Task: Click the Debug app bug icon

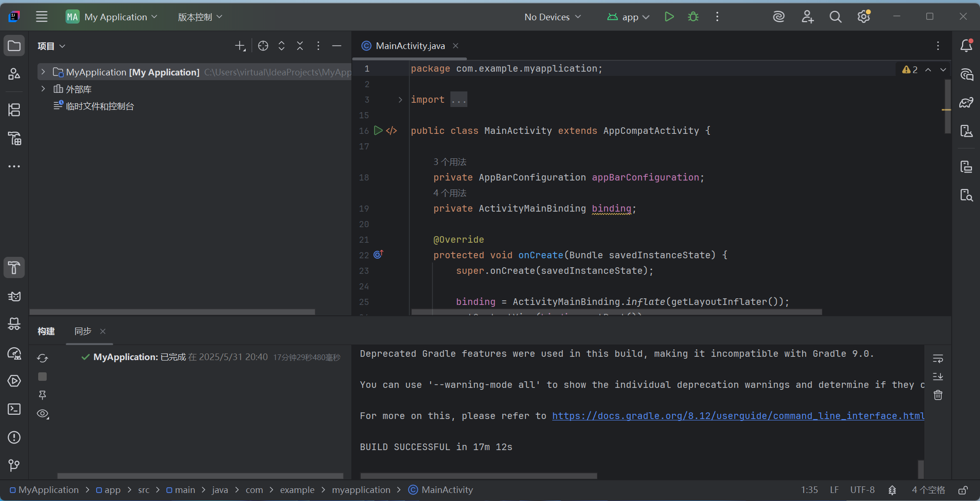Action: point(693,17)
